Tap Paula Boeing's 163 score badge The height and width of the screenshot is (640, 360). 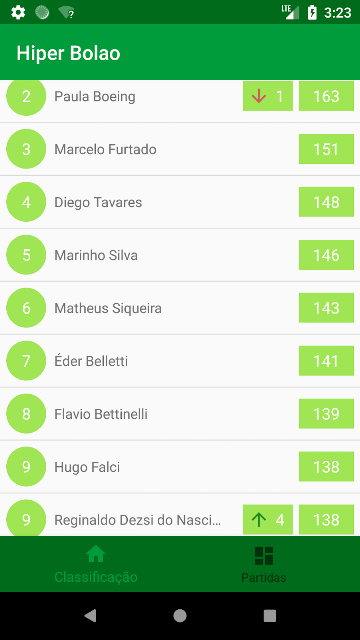click(x=326, y=96)
